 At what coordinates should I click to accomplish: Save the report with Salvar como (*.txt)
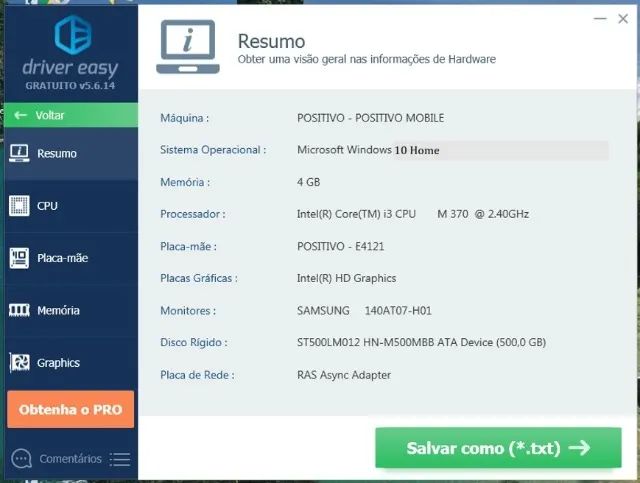click(x=498, y=448)
